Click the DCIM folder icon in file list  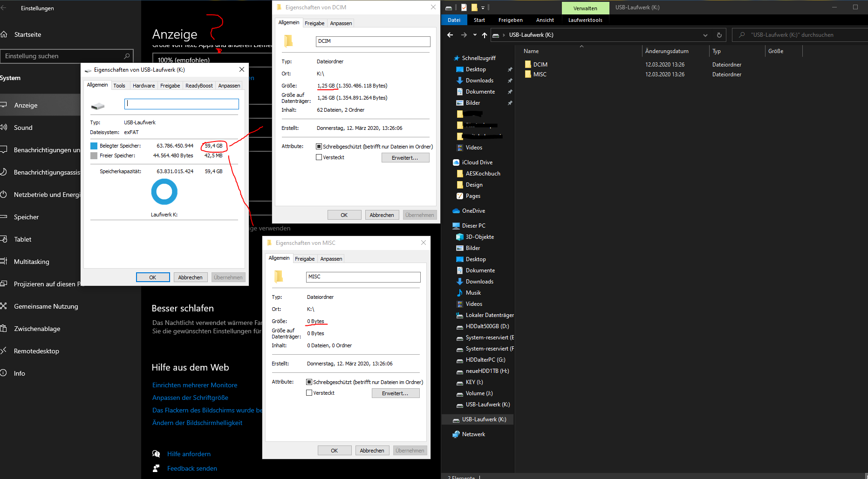(528, 64)
